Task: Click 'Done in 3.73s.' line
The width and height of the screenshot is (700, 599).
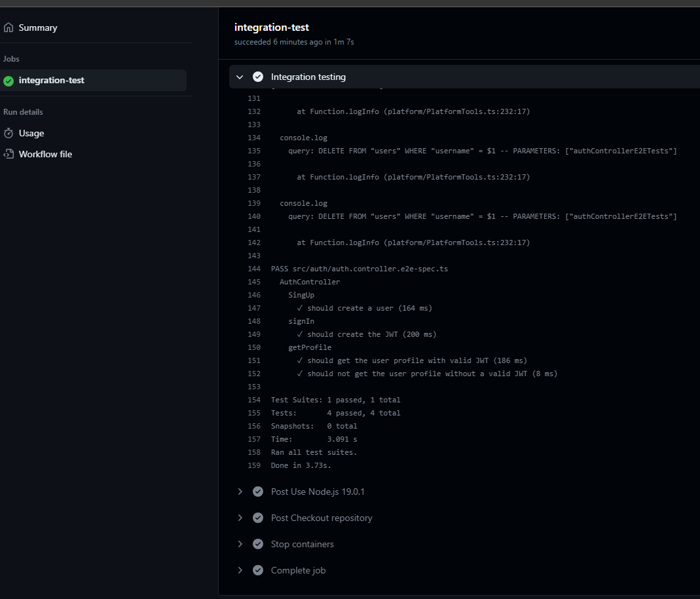Action: click(301, 465)
